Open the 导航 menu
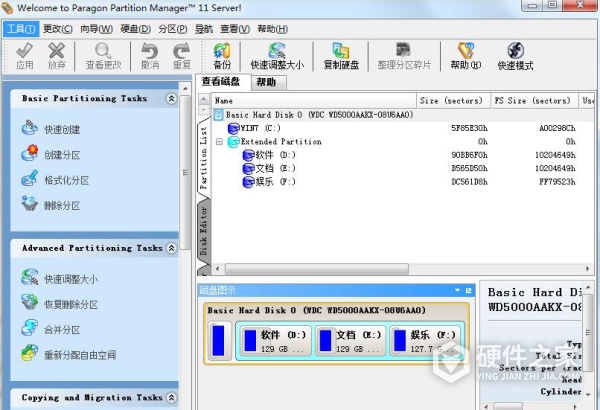This screenshot has height=410, width=600. (204, 29)
